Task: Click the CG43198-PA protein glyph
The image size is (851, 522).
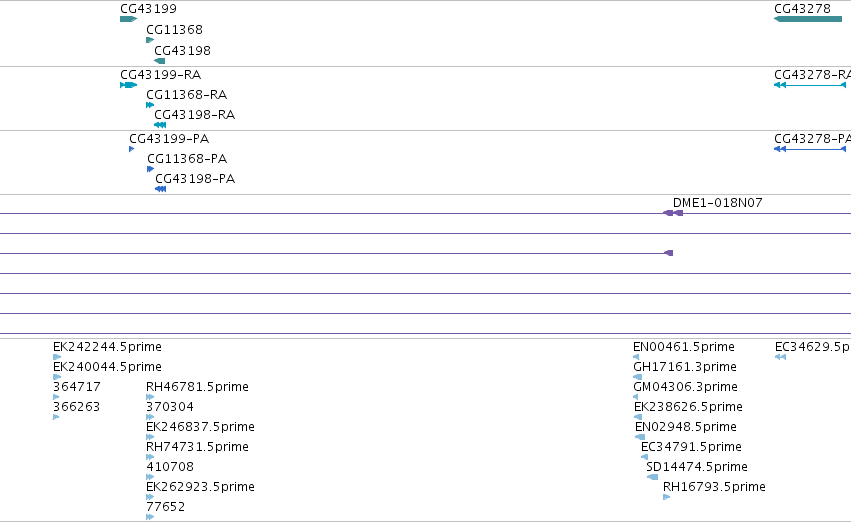Action: pyautogui.click(x=161, y=189)
